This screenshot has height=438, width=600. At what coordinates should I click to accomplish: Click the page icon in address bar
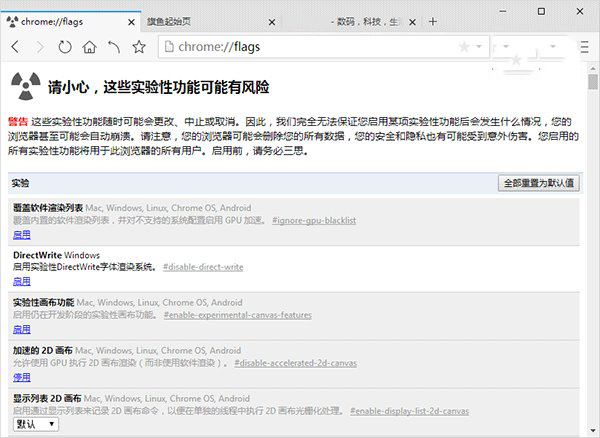point(169,47)
